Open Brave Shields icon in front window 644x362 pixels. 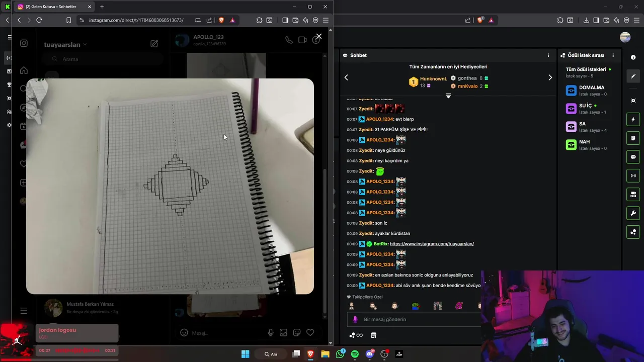[221, 20]
